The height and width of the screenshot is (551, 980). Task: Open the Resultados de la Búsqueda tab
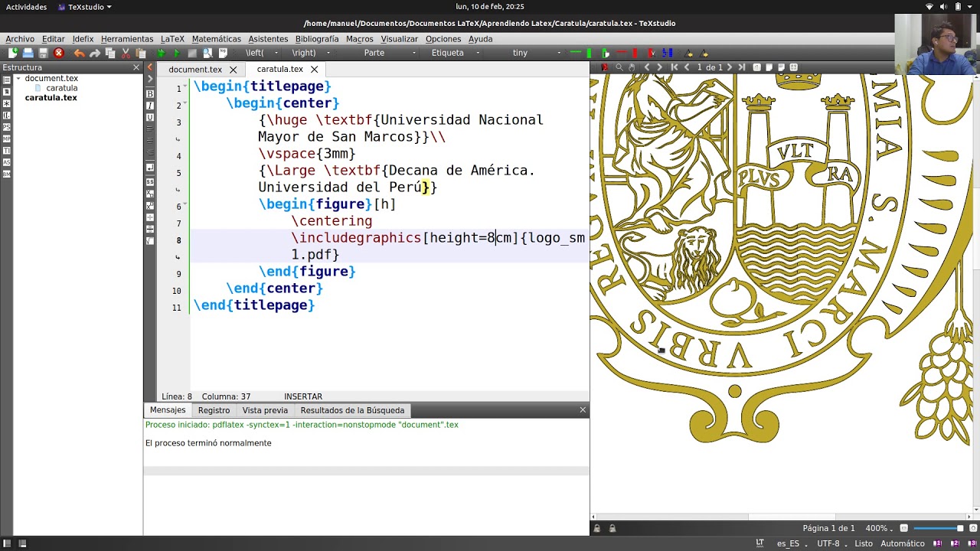coord(352,410)
